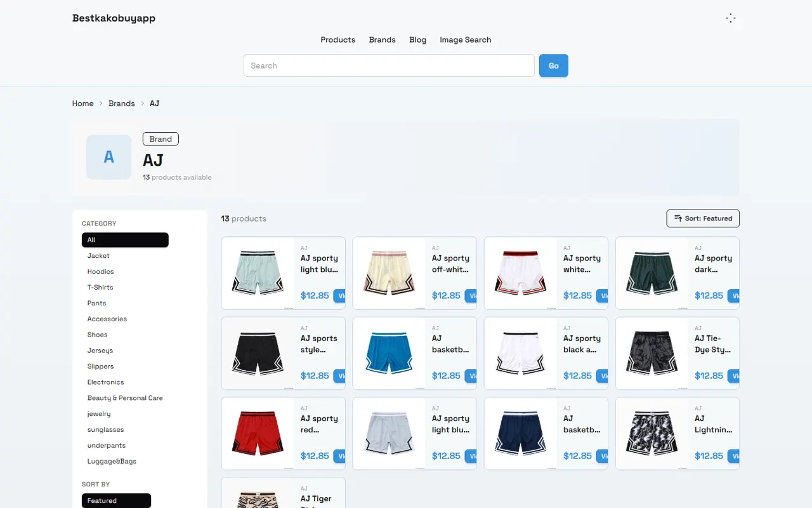The image size is (812, 508).
Task: Toggle the theme icon in the header
Action: (731, 18)
